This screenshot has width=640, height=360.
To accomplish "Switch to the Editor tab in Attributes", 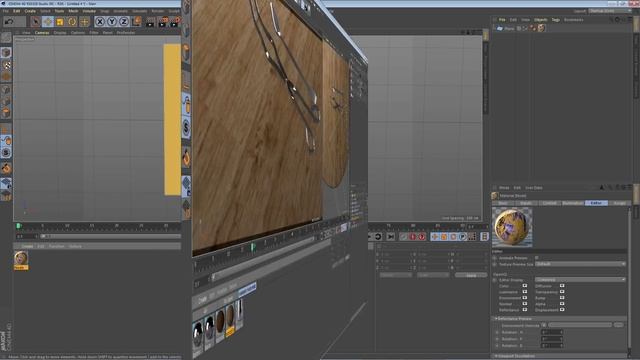I will point(596,203).
